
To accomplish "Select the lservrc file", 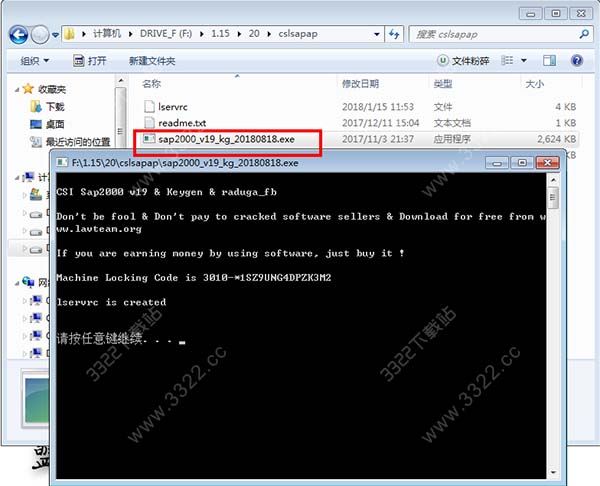I will point(173,107).
